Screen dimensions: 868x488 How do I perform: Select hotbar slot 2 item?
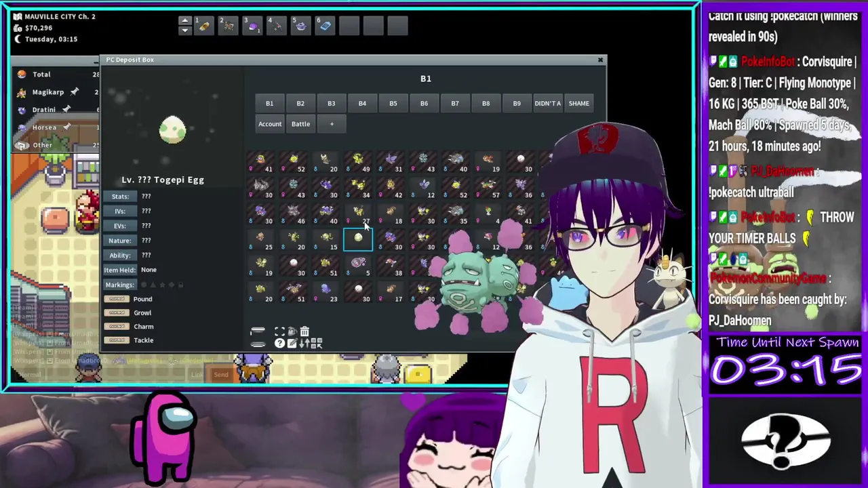[x=228, y=26]
